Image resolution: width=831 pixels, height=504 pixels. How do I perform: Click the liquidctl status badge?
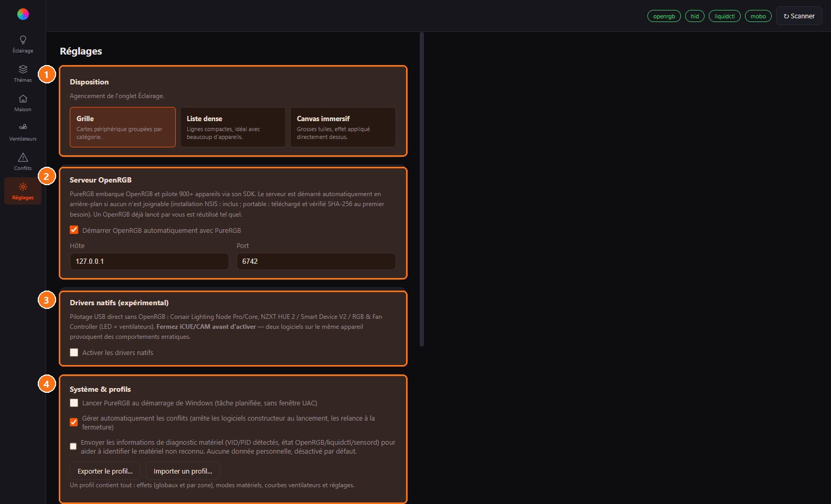(725, 16)
